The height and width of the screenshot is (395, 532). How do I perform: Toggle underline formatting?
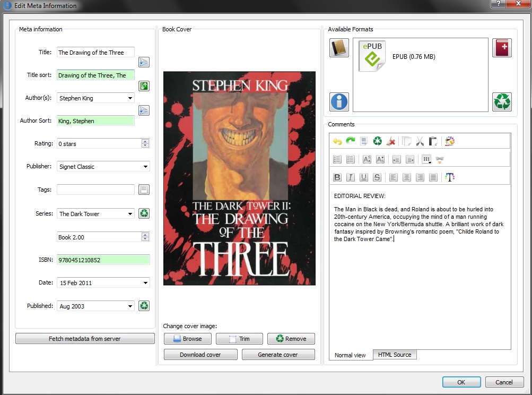pos(364,177)
